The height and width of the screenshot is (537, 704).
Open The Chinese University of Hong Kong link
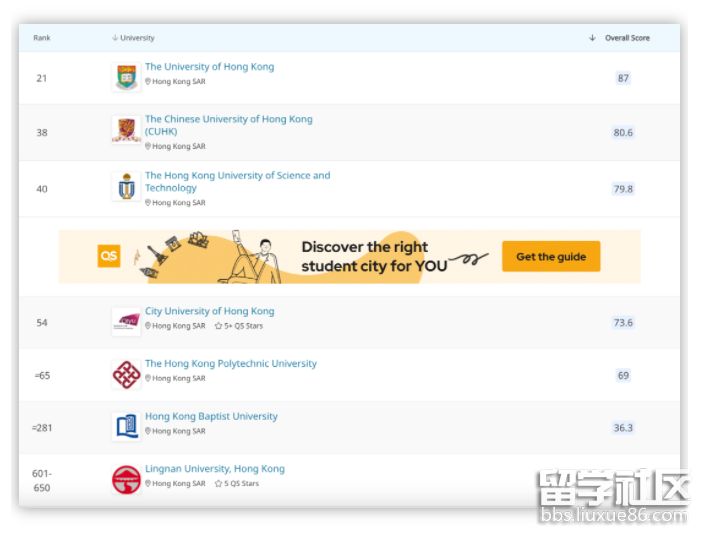(x=228, y=119)
